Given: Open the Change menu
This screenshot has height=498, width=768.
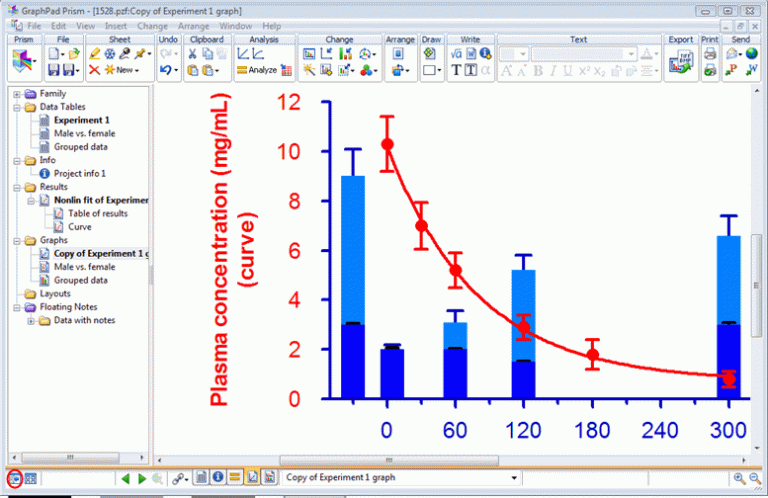Looking at the screenshot, I should (x=152, y=26).
